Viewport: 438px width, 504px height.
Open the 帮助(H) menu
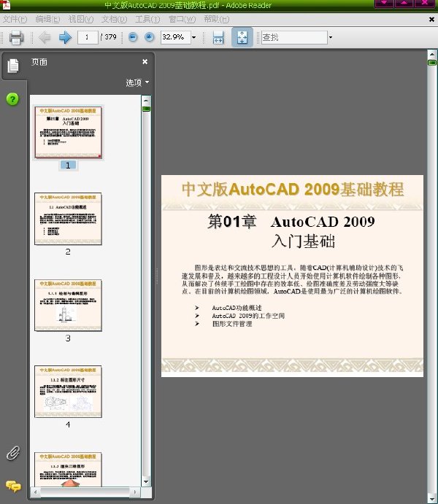coord(216,20)
